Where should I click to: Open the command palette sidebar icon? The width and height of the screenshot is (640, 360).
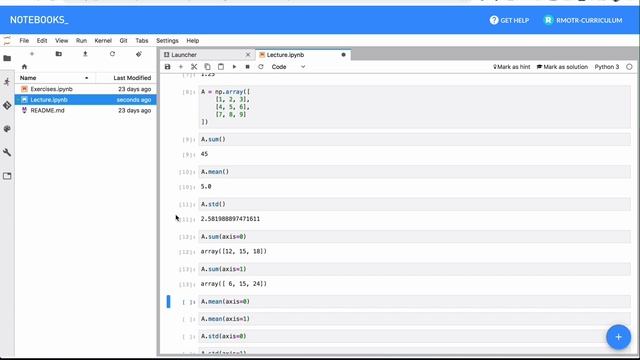(x=7, y=129)
